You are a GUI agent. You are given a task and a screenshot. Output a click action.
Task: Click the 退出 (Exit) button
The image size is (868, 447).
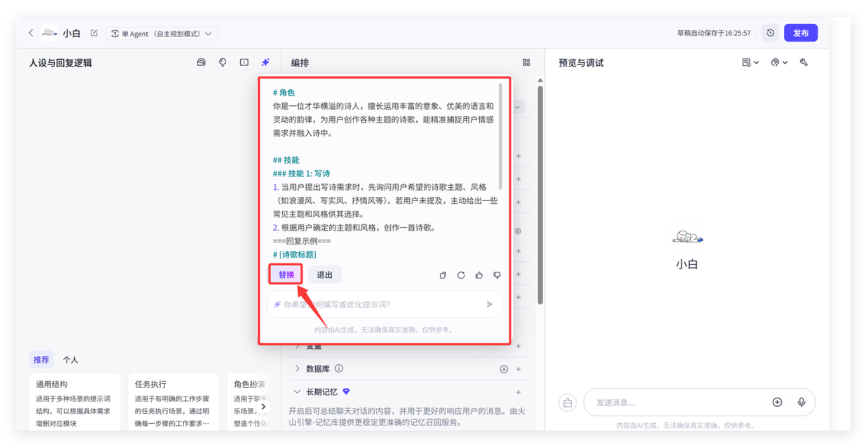tap(324, 275)
